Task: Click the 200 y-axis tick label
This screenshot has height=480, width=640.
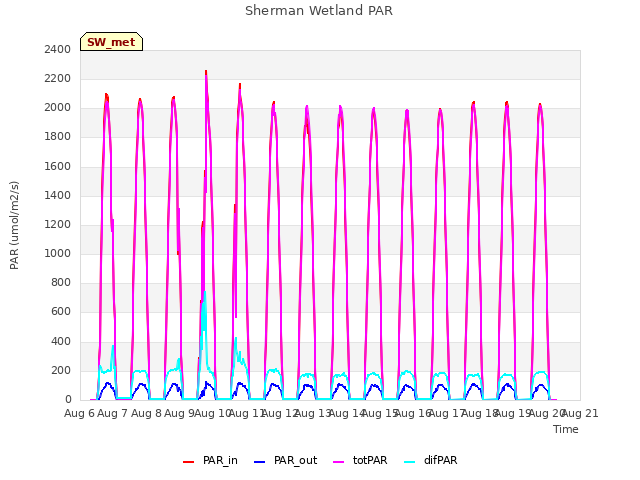Action: coord(61,371)
